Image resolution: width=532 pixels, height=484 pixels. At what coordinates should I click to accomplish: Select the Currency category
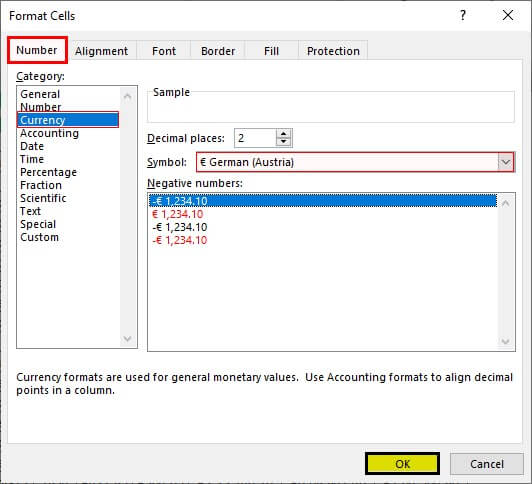(68, 120)
